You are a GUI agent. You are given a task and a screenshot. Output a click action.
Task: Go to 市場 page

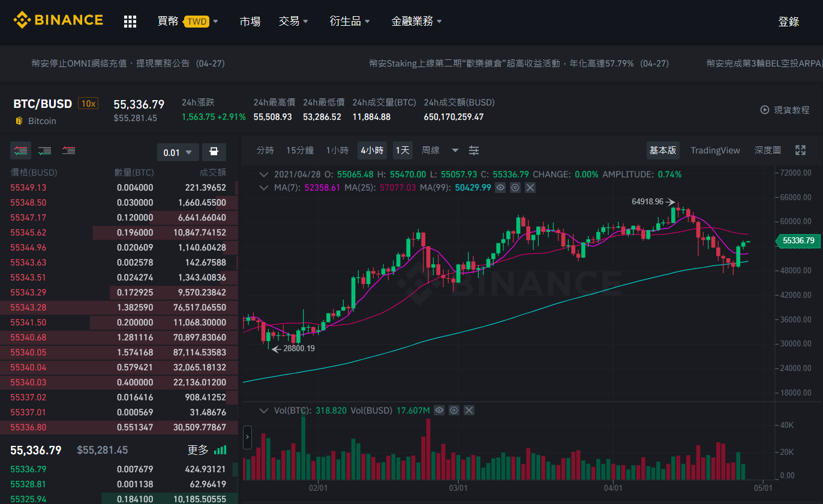point(250,22)
